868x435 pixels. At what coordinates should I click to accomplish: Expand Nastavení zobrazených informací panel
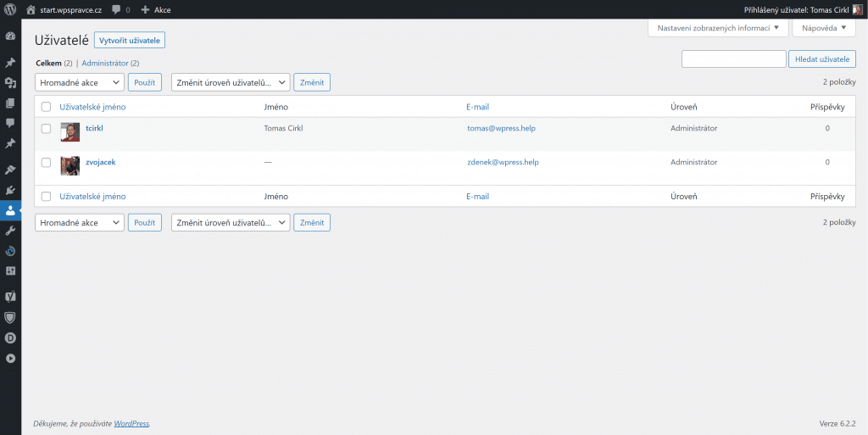pyautogui.click(x=718, y=28)
